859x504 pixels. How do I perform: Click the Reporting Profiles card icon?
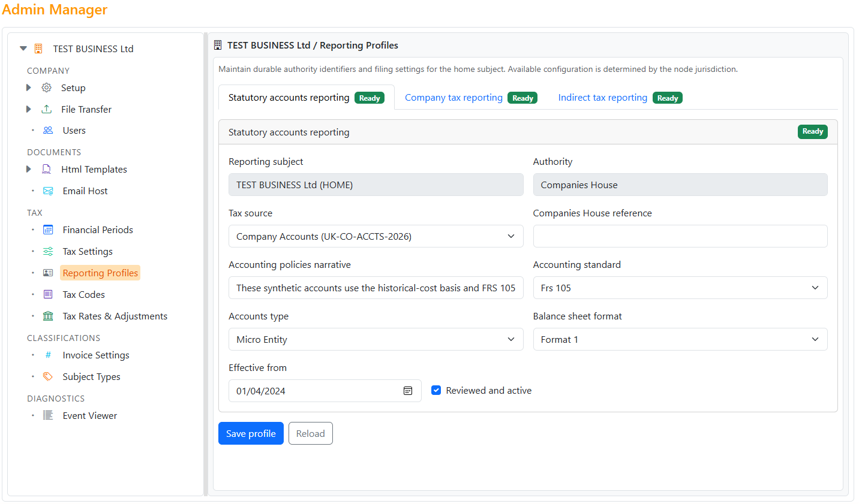coord(48,273)
